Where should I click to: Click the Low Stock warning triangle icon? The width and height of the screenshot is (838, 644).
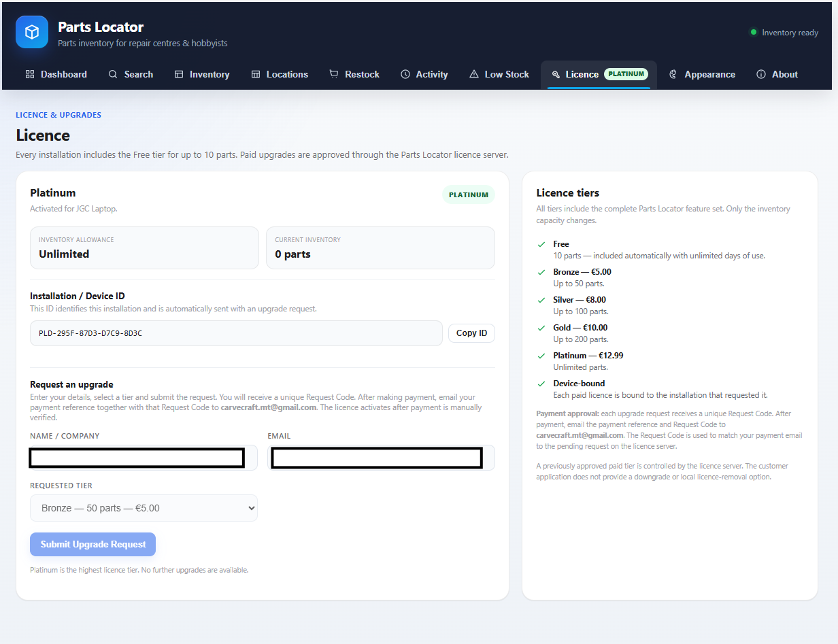point(474,74)
